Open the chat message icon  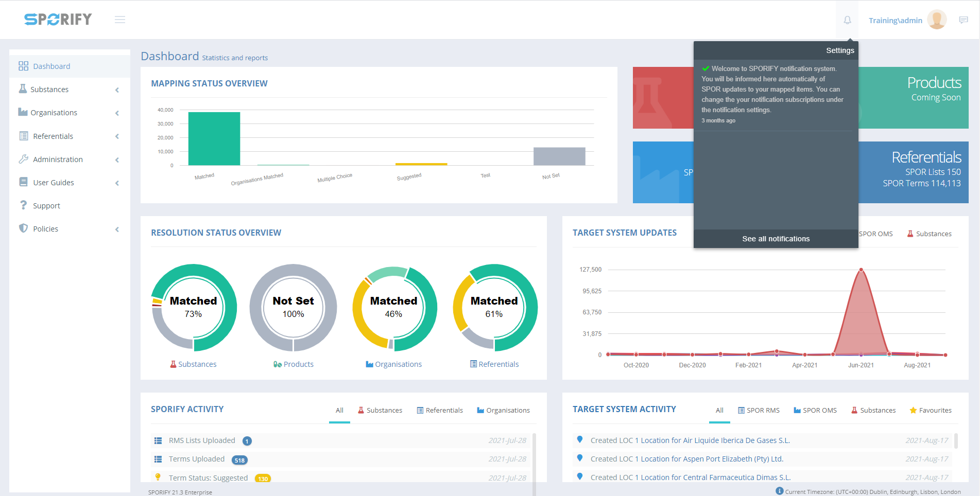pos(963,20)
